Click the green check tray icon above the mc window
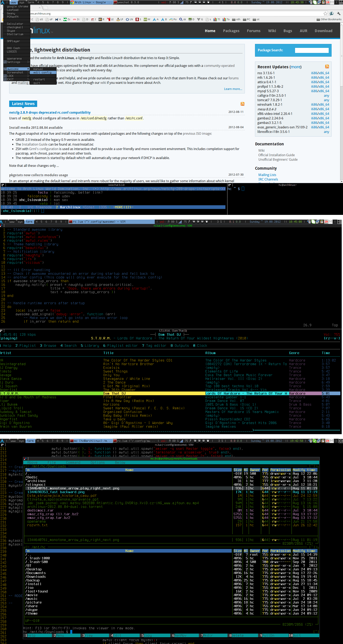The height and width of the screenshot is (644, 343). coord(315,441)
